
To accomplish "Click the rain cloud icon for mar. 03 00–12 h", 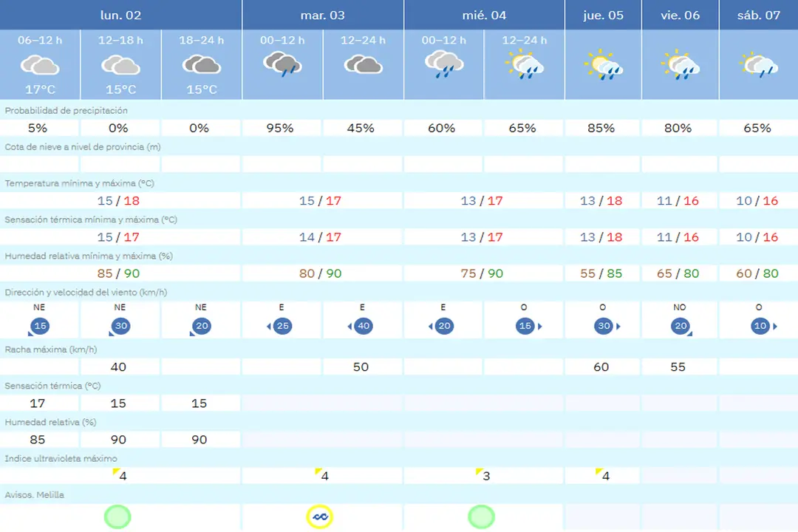I will (x=282, y=64).
